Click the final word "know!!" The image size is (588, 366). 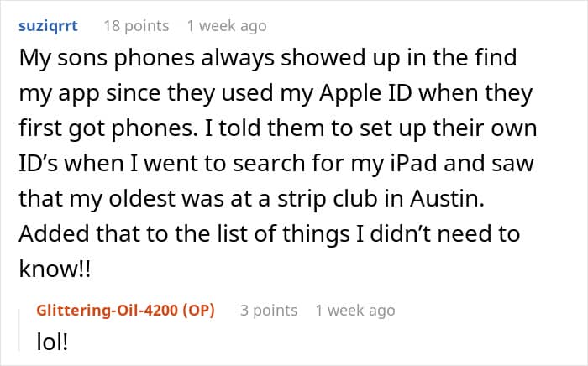click(x=55, y=269)
